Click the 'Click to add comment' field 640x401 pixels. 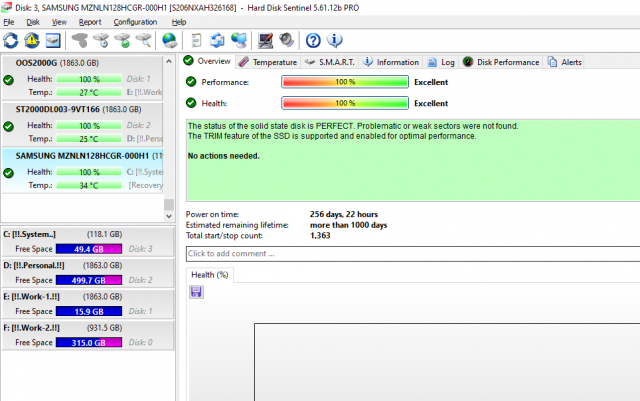(x=410, y=254)
